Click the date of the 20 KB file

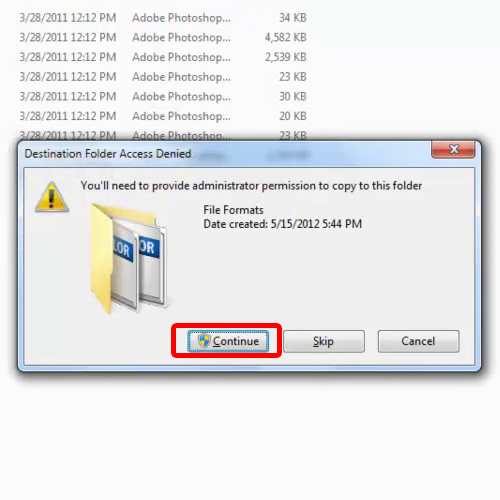[68, 116]
